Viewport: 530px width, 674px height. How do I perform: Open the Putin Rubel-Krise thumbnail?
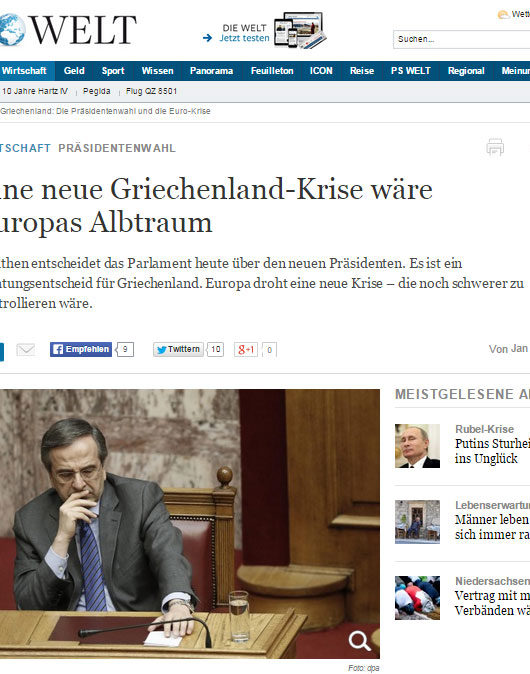(417, 446)
